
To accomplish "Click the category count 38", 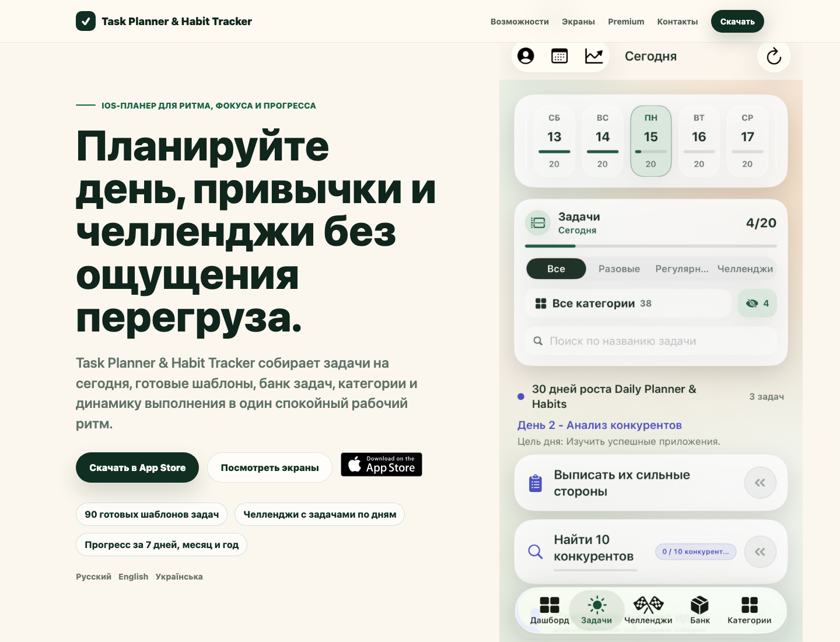I will pos(646,303).
